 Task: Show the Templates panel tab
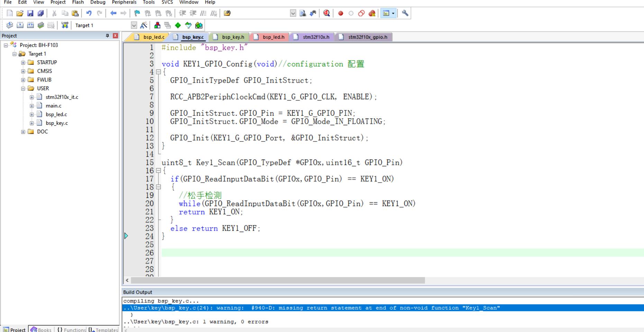pyautogui.click(x=103, y=330)
